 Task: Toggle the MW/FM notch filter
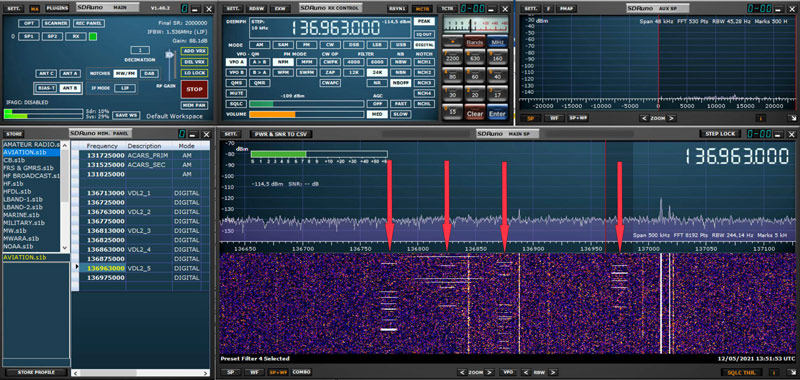click(125, 73)
